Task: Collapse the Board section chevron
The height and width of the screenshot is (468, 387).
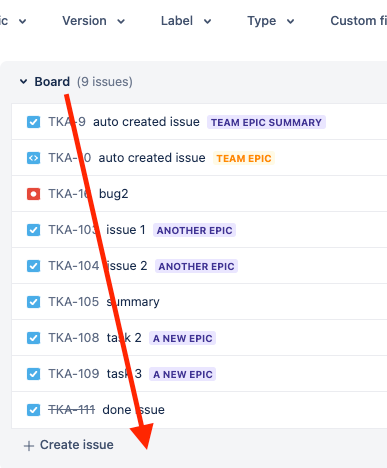Action: 23,81
